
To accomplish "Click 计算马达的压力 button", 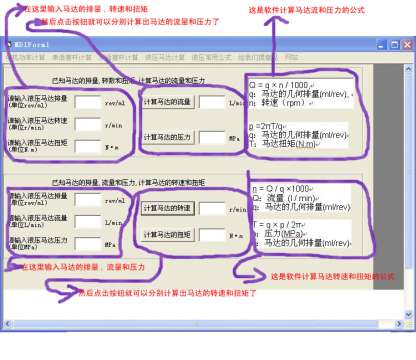I will tap(168, 137).
